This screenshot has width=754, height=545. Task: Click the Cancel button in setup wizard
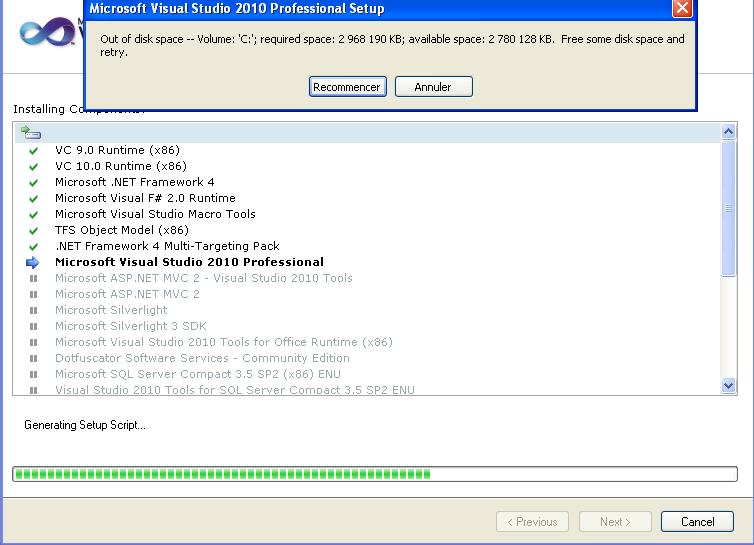coord(697,522)
